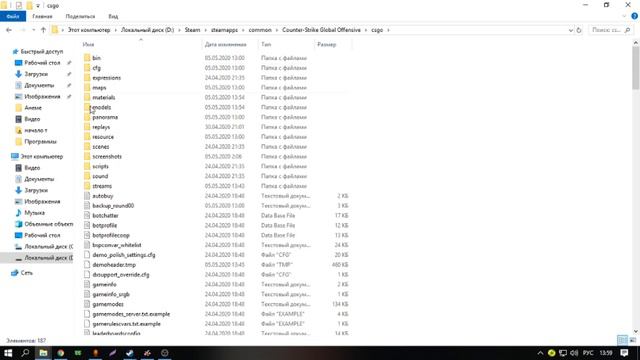Select the demoheader.tmp file icon
Image resolution: width=640 pixels, height=360 pixels.
(87, 264)
